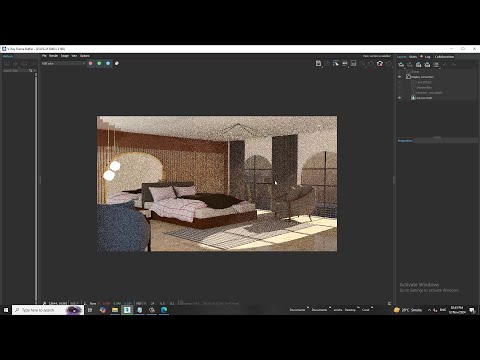Click the dimmed abort rendering icon
This screenshot has width=480, height=360.
click(x=362, y=63)
